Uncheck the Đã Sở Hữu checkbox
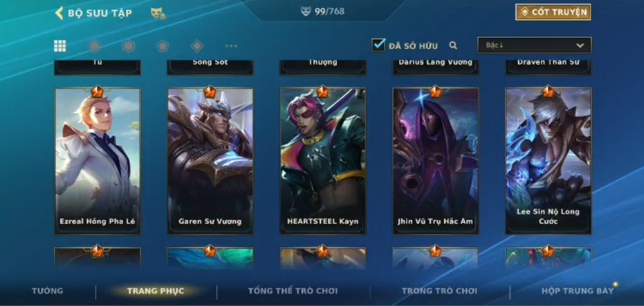This screenshot has width=644, height=306. tap(379, 45)
